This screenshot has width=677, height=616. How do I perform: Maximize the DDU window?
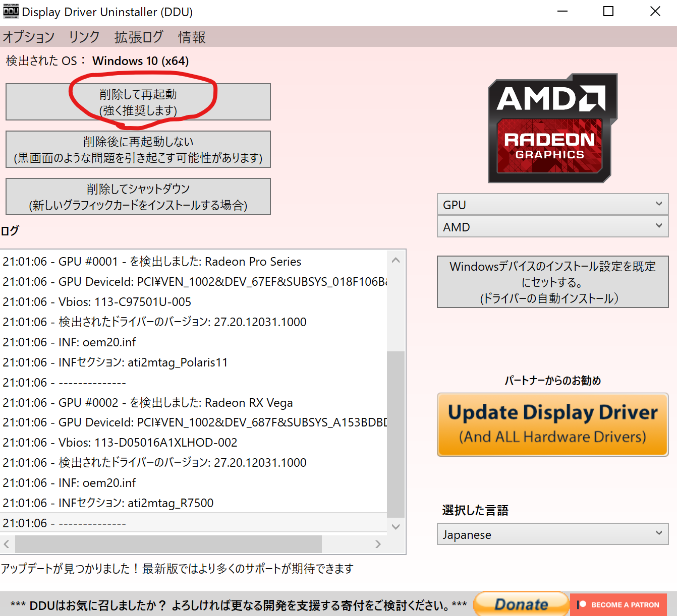pyautogui.click(x=608, y=11)
